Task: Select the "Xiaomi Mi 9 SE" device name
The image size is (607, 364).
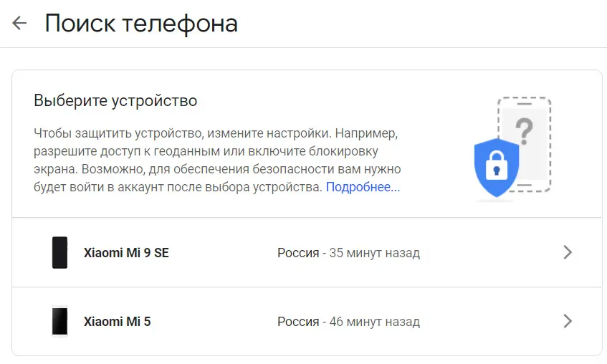Action: coord(126,253)
